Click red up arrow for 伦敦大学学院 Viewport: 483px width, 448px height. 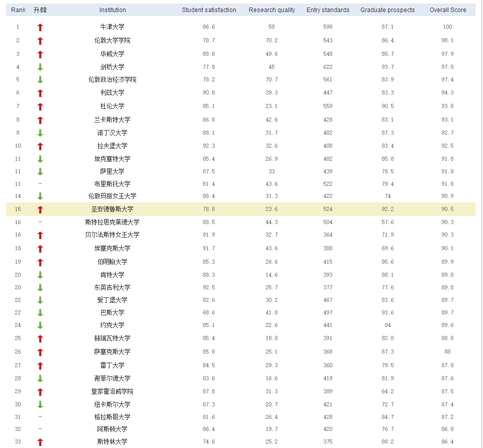point(40,41)
